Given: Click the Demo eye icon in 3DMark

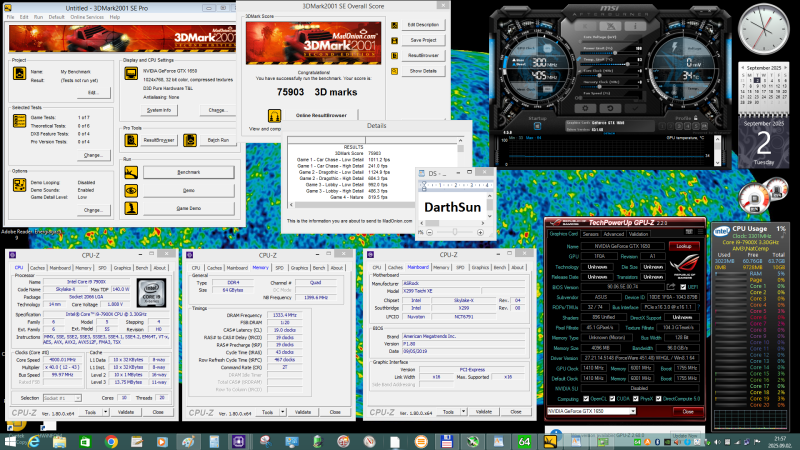Looking at the screenshot, I should pyautogui.click(x=131, y=190).
